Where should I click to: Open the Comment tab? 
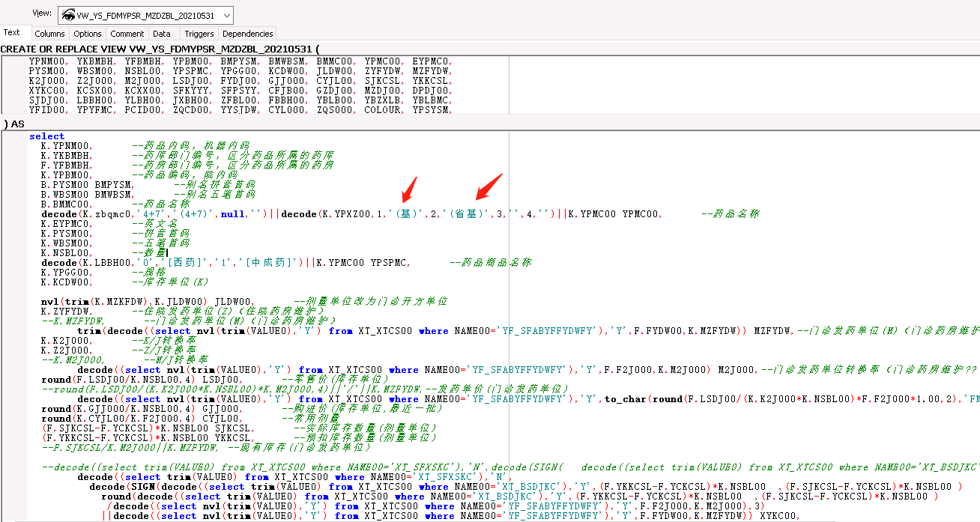(127, 34)
